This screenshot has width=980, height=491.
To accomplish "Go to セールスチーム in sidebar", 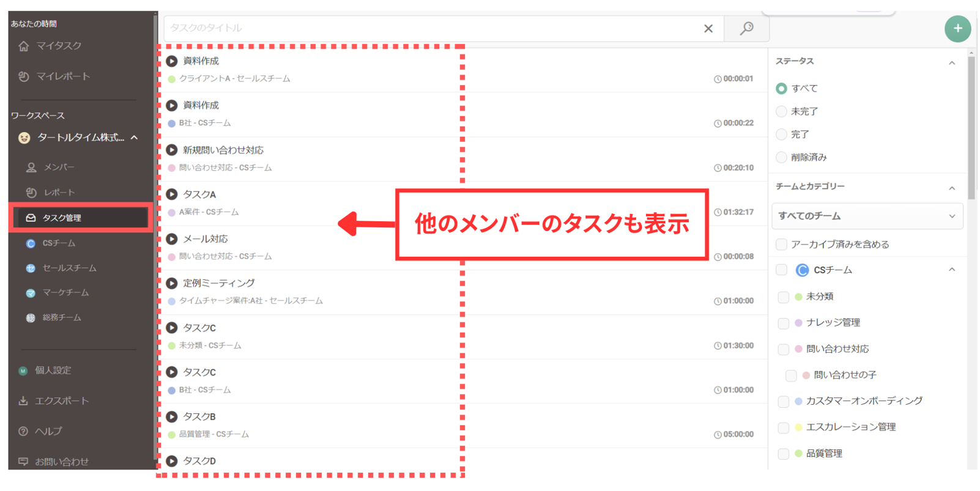I will point(69,268).
